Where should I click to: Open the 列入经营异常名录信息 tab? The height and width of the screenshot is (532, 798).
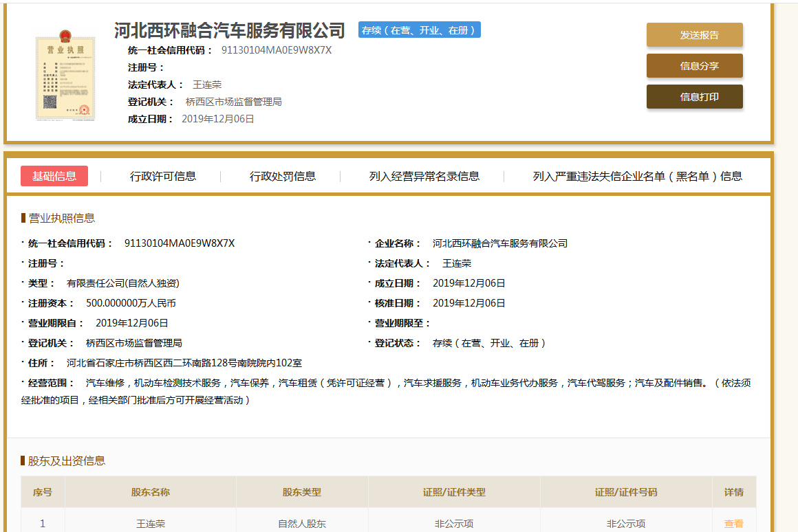424,176
